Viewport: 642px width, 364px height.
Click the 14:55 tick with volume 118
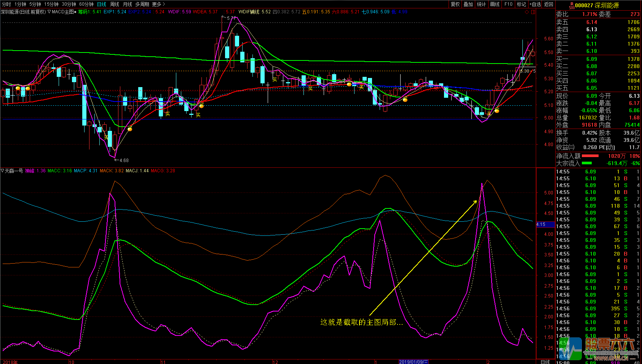point(598,206)
